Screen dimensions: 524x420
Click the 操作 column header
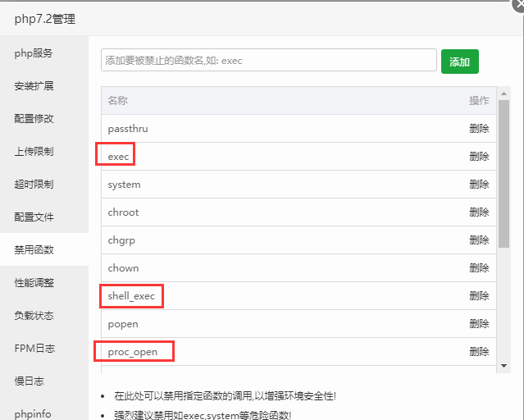pyautogui.click(x=479, y=100)
